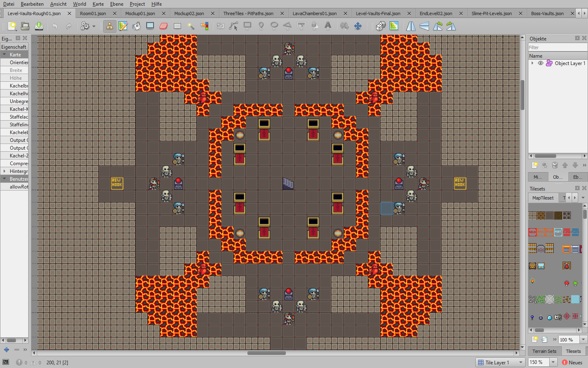Click the Undo arrow in toolbar
The width and height of the screenshot is (588, 368).
coord(55,26)
